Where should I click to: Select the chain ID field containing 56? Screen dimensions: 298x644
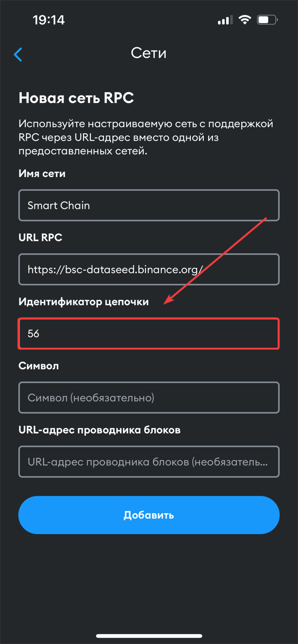click(x=149, y=334)
